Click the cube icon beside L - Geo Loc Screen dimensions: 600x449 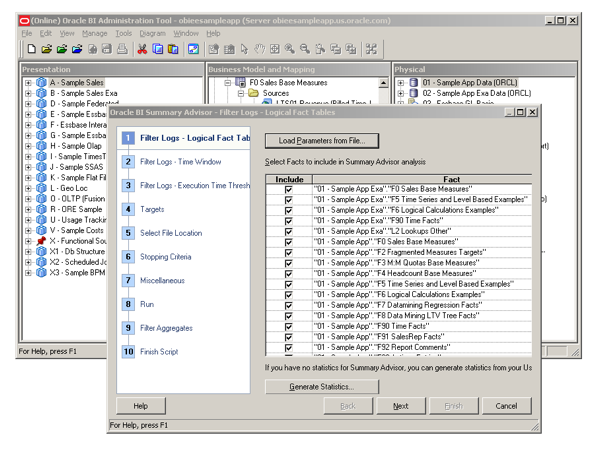click(41, 188)
